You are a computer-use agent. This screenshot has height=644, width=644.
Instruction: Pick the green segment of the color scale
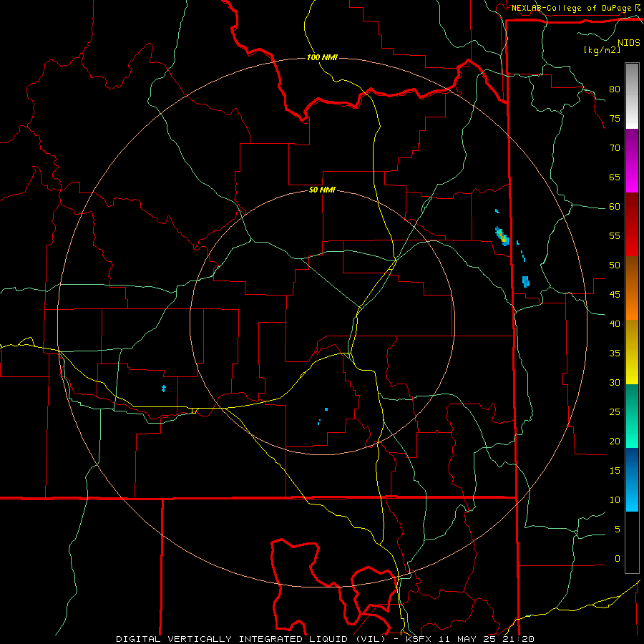pyautogui.click(x=632, y=416)
